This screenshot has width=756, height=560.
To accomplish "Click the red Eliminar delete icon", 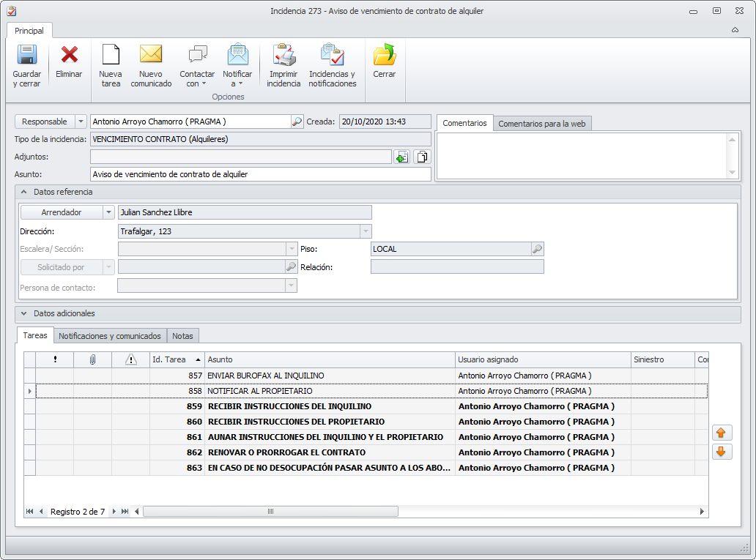I will click(x=69, y=56).
